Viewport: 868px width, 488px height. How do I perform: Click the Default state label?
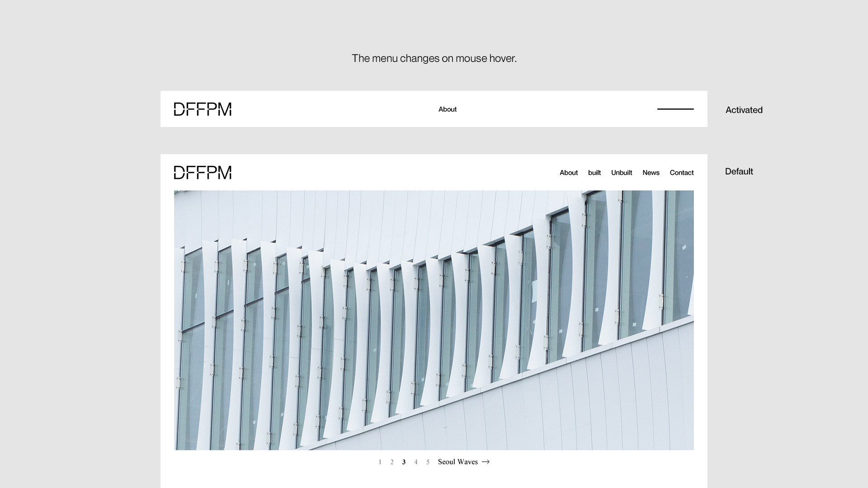click(739, 171)
